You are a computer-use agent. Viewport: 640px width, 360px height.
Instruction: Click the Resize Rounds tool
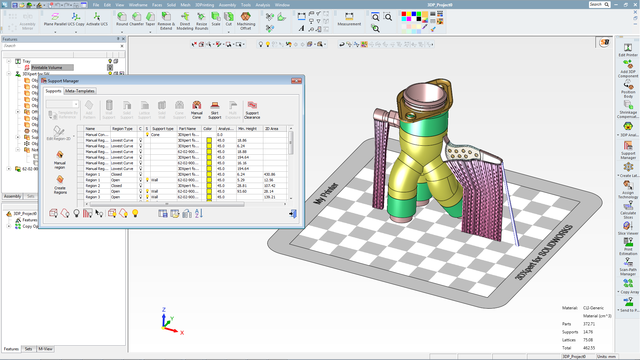(201, 21)
